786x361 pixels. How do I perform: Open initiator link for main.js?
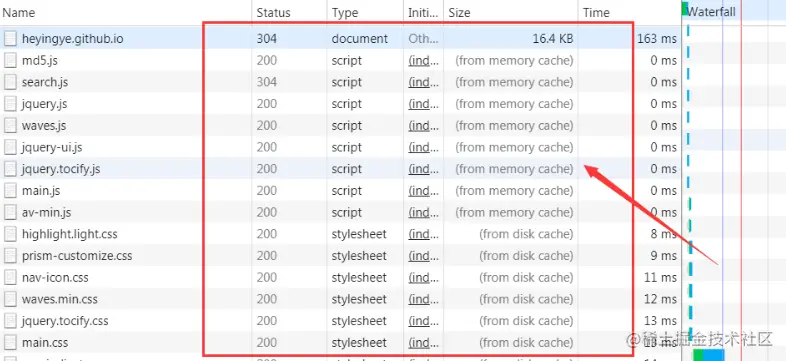423,191
